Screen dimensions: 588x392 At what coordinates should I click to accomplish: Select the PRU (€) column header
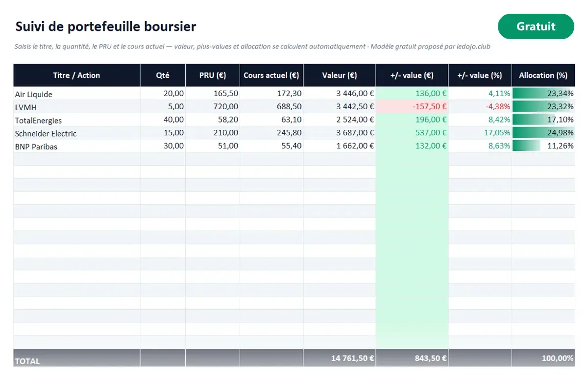coord(213,75)
